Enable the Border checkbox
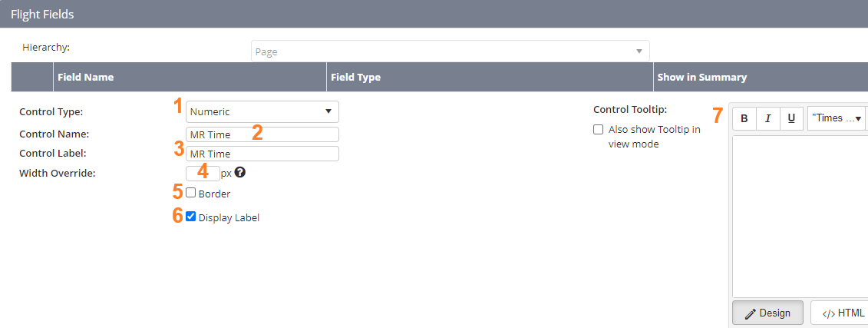The width and height of the screenshot is (868, 328). tap(191, 193)
